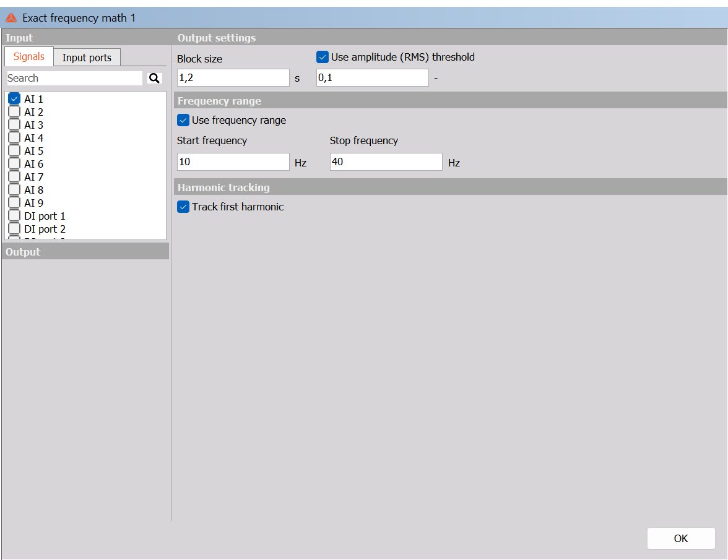The image size is (728, 560).
Task: Enable the AI 7 signal checkbox
Action: tap(14, 177)
